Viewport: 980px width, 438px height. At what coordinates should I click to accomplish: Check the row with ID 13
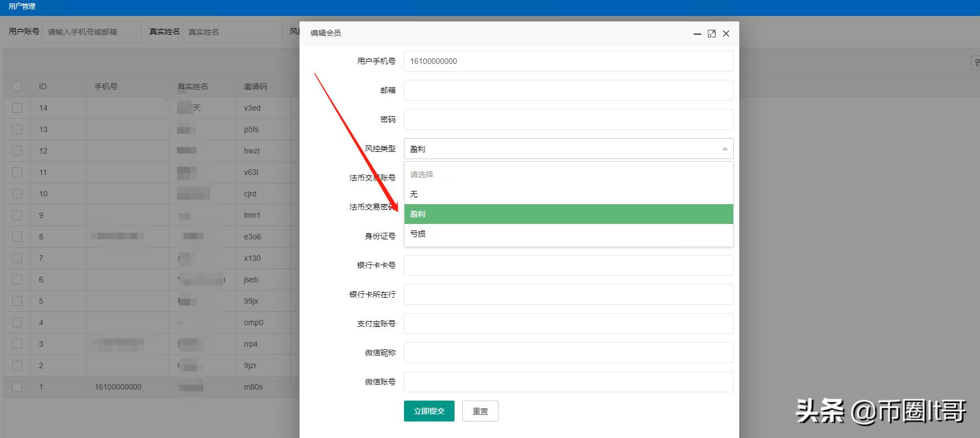point(17,129)
